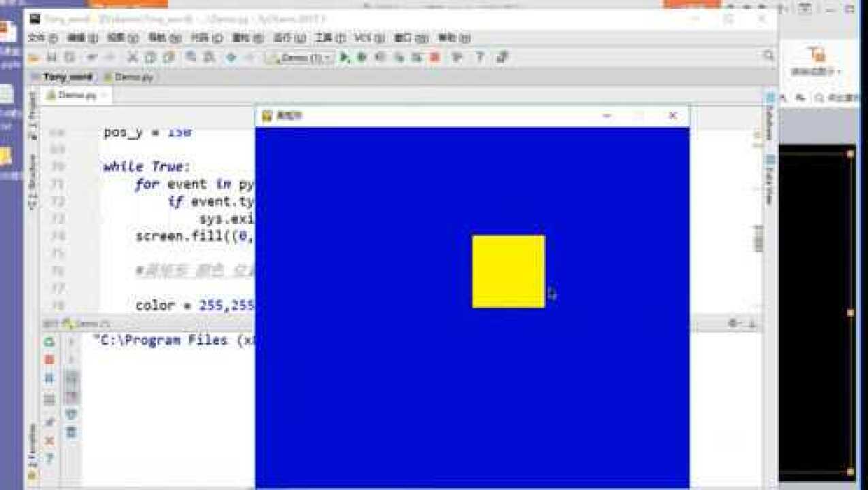
Task: Open the Run panel settings gear dropdown
Action: coord(734,323)
